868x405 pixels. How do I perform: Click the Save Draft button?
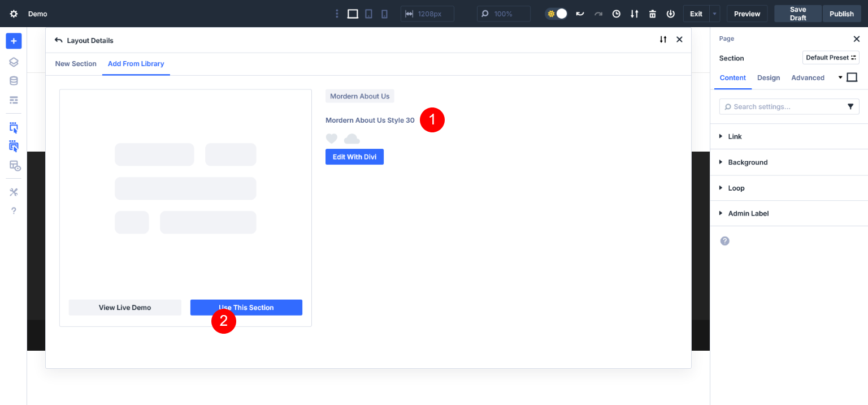798,14
